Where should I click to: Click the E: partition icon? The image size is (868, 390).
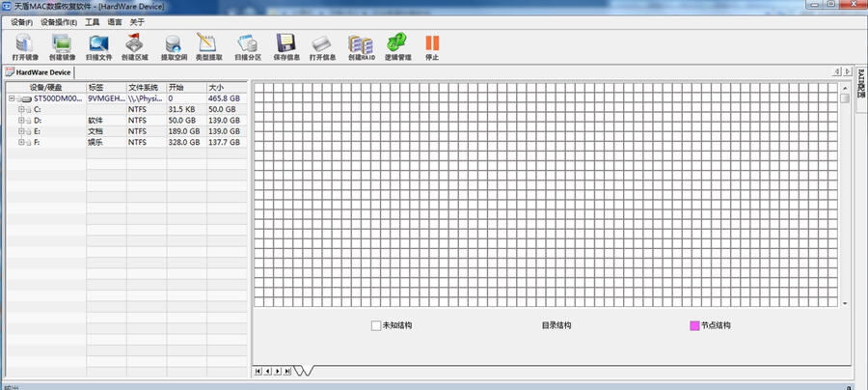coord(28,132)
